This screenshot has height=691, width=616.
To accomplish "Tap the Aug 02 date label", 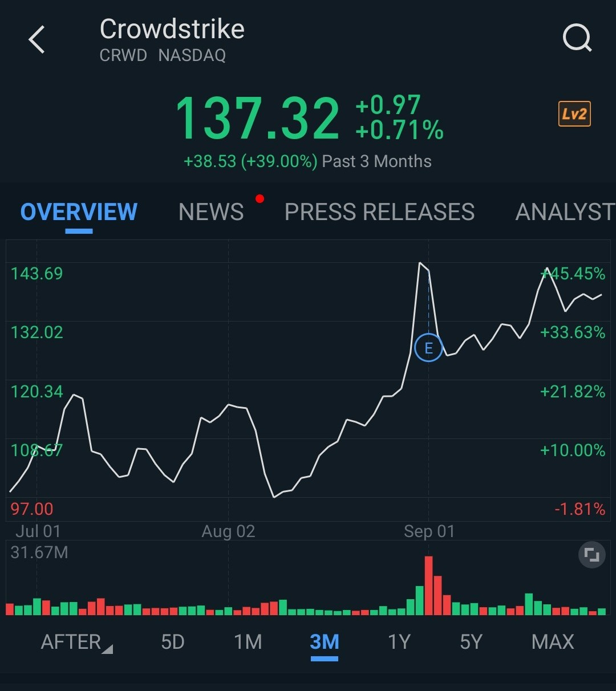I will pos(228,531).
